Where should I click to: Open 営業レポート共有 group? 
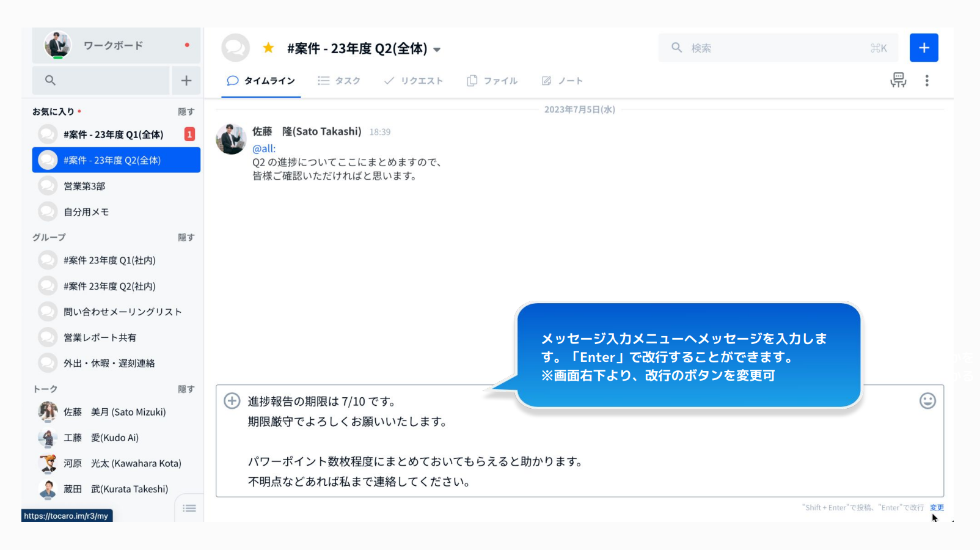point(116,337)
